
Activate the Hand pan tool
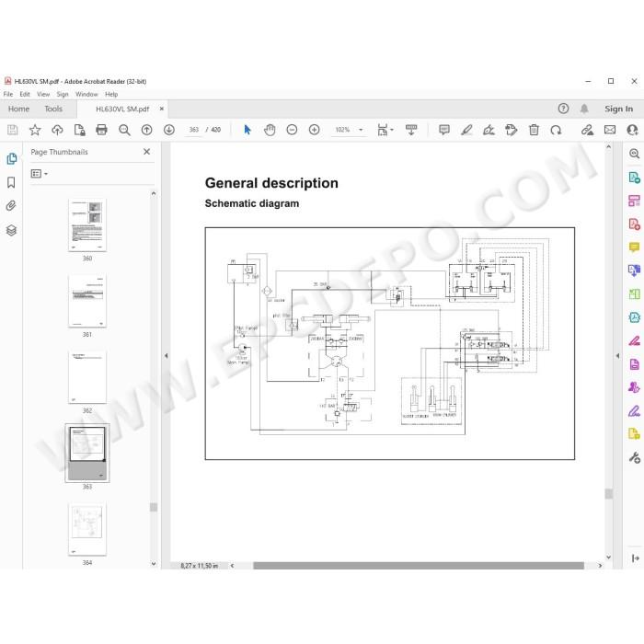point(270,131)
